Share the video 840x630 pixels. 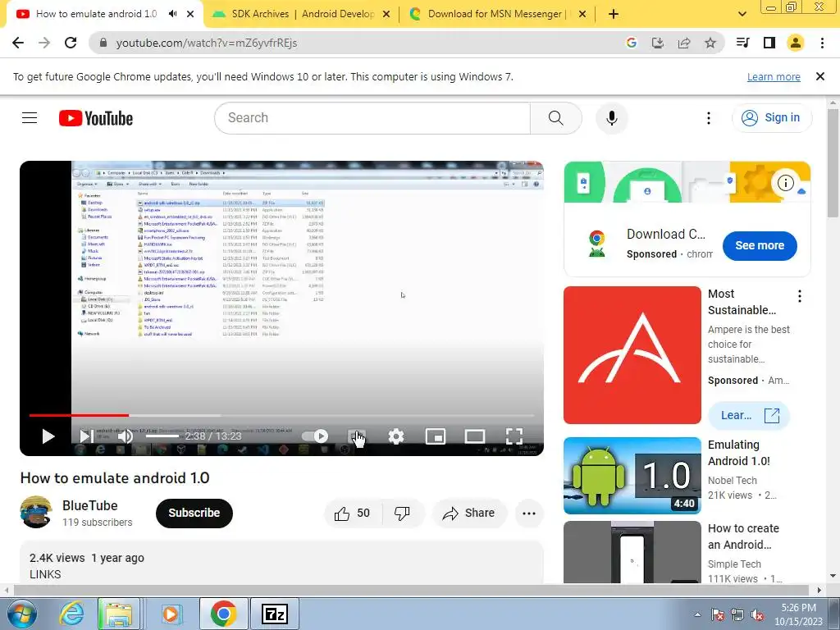coord(469,514)
